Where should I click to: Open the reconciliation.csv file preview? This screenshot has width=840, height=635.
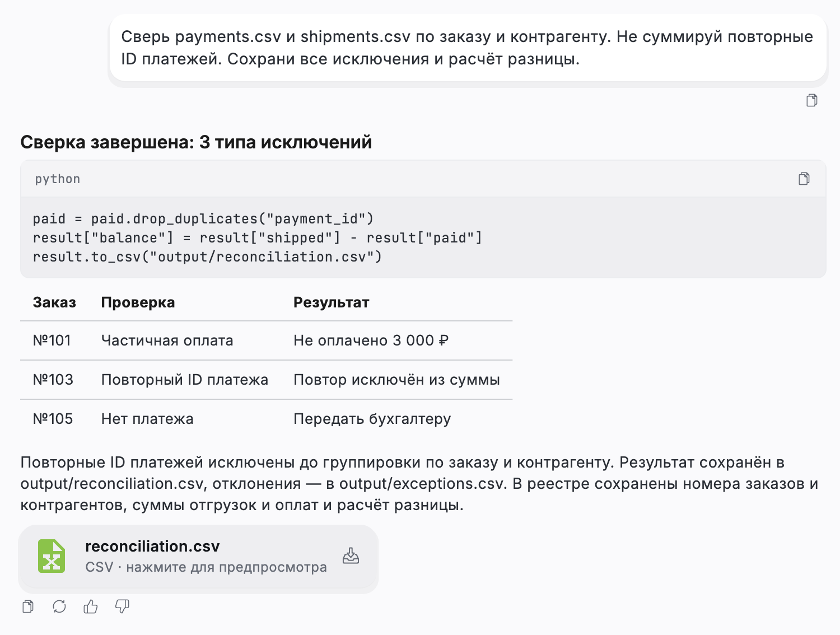click(199, 559)
